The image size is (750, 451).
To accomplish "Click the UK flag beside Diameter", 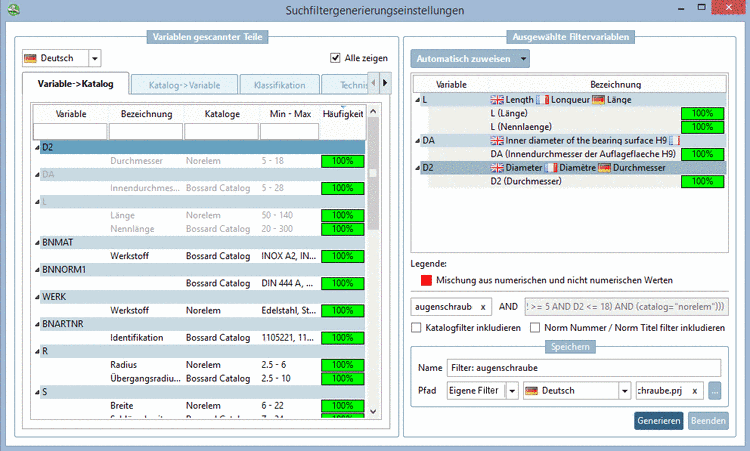I will (x=497, y=168).
